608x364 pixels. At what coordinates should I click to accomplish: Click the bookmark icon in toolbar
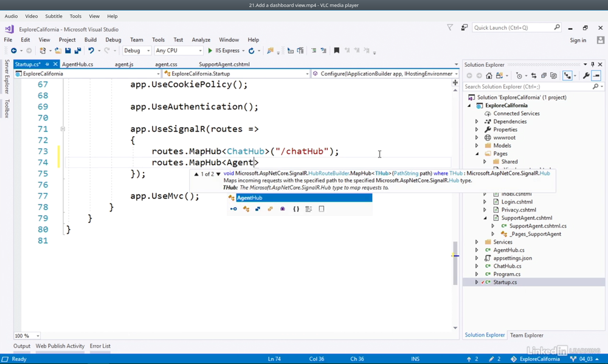point(336,51)
